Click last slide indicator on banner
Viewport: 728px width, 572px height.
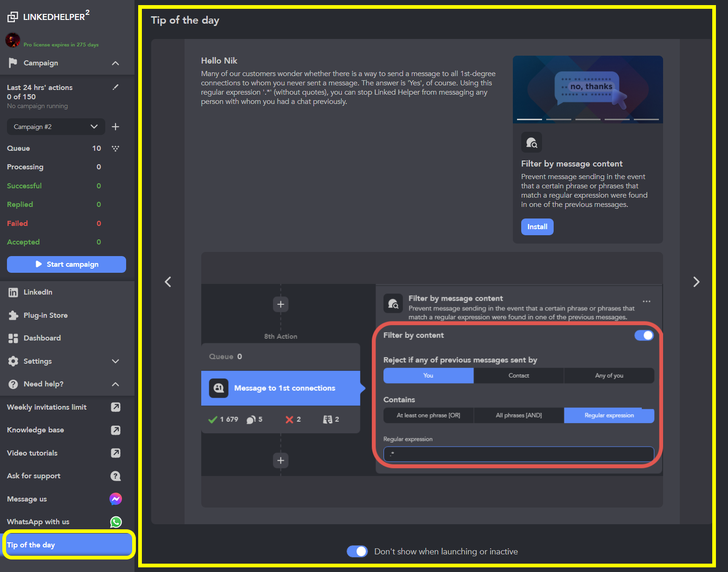(646, 119)
